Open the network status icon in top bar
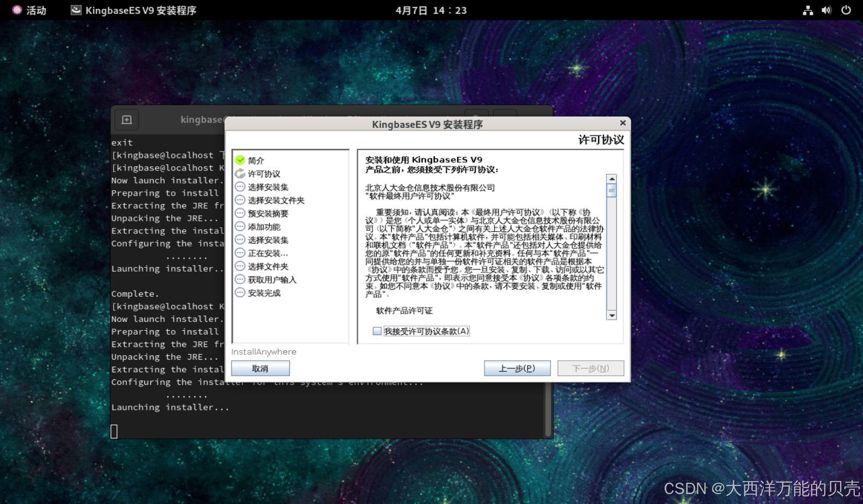 (808, 10)
